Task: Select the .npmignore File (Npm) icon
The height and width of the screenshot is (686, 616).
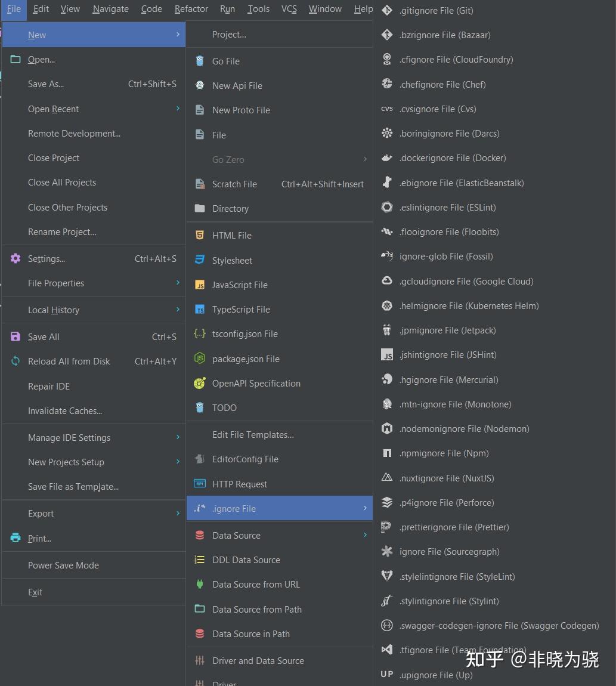Action: click(x=387, y=453)
